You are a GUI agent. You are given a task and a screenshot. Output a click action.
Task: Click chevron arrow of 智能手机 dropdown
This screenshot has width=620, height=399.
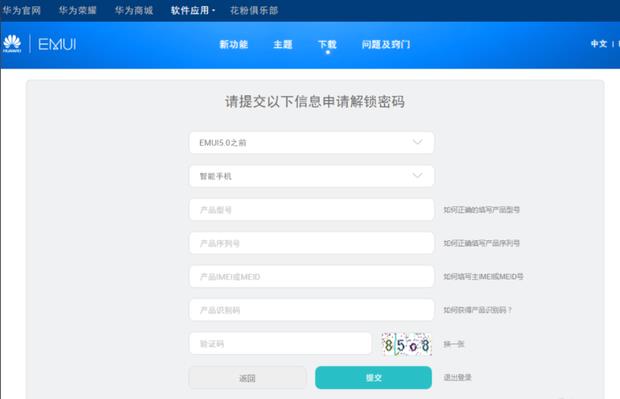tap(418, 175)
